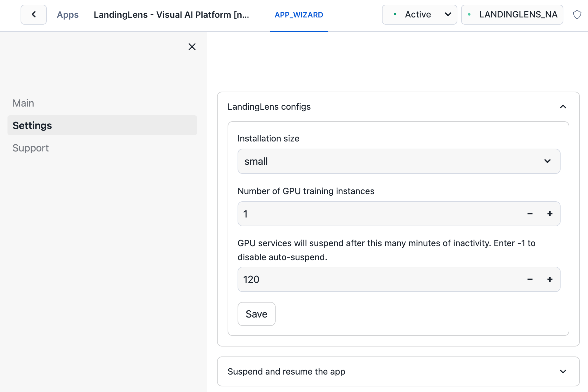Go to Main in sidebar
The height and width of the screenshot is (392, 588).
pos(23,103)
